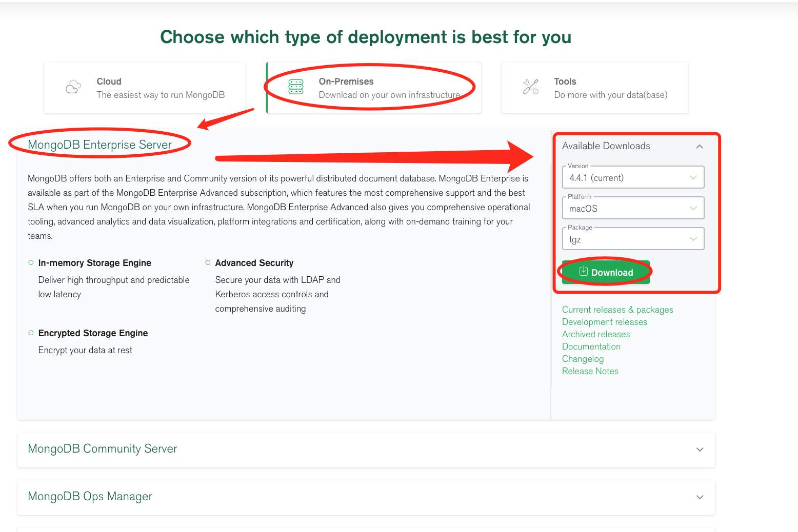Click the MongoDB Enterprise Server heading
798x532 pixels.
click(x=99, y=145)
